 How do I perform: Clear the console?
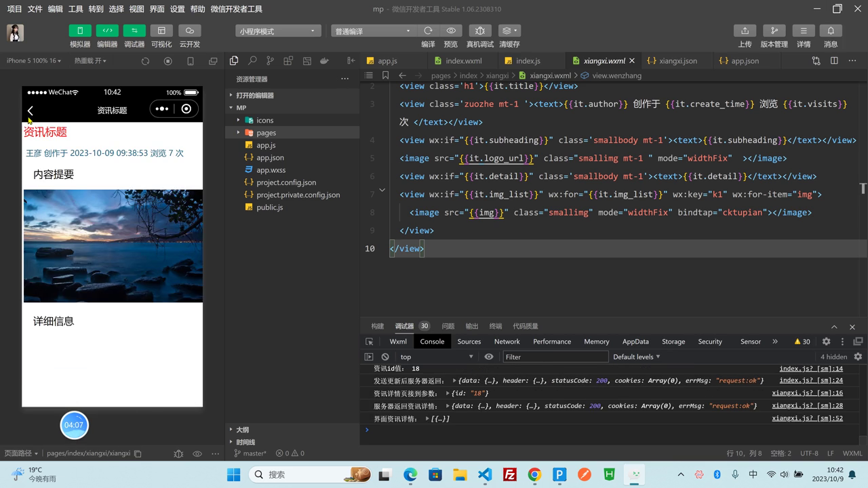click(385, 357)
